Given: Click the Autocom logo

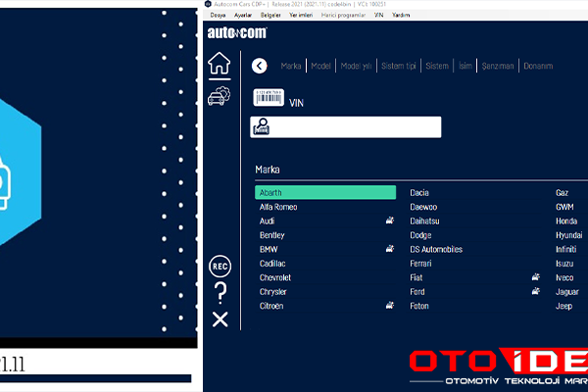Looking at the screenshot, I should pos(237,33).
